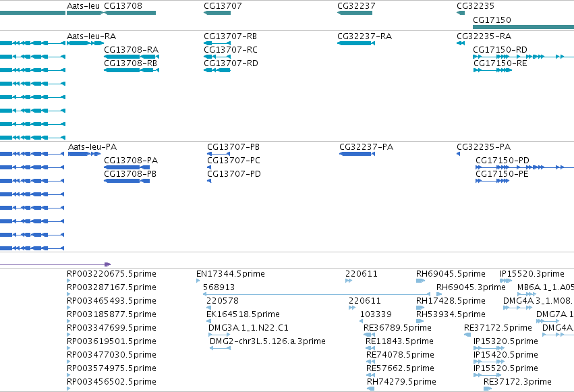Screen dimensions: 574x392
Task: Click the RH69045.5prime feature
Action: pos(451,274)
